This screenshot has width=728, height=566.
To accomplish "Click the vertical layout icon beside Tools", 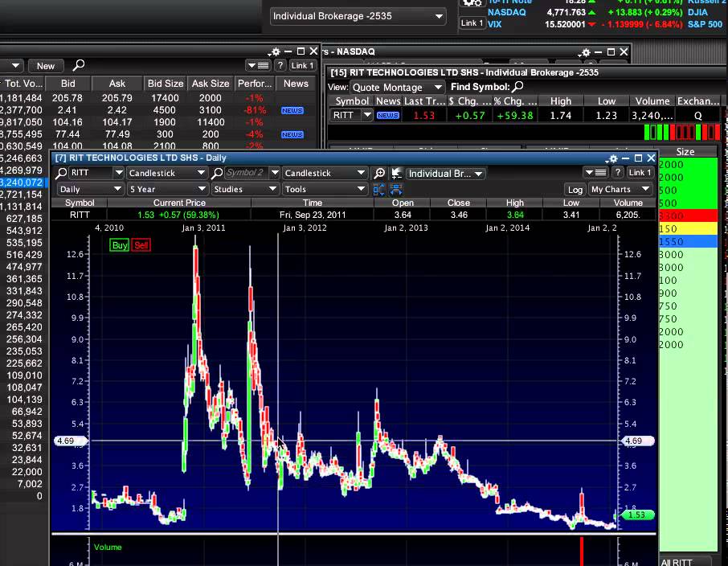I will coord(378,190).
